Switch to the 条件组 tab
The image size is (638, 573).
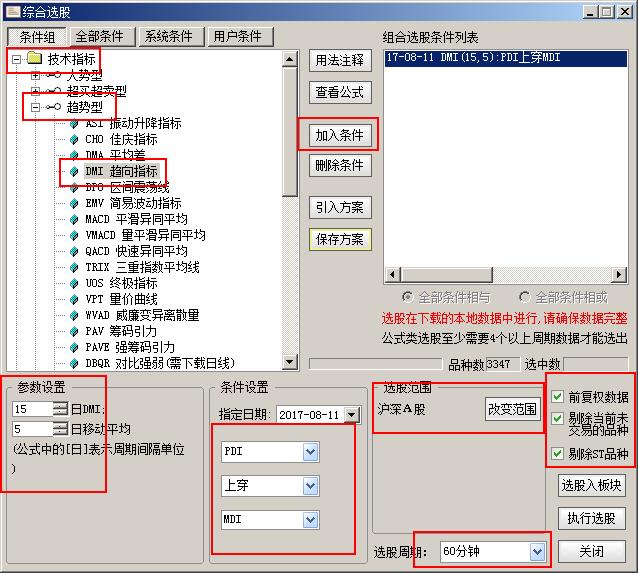pos(37,37)
